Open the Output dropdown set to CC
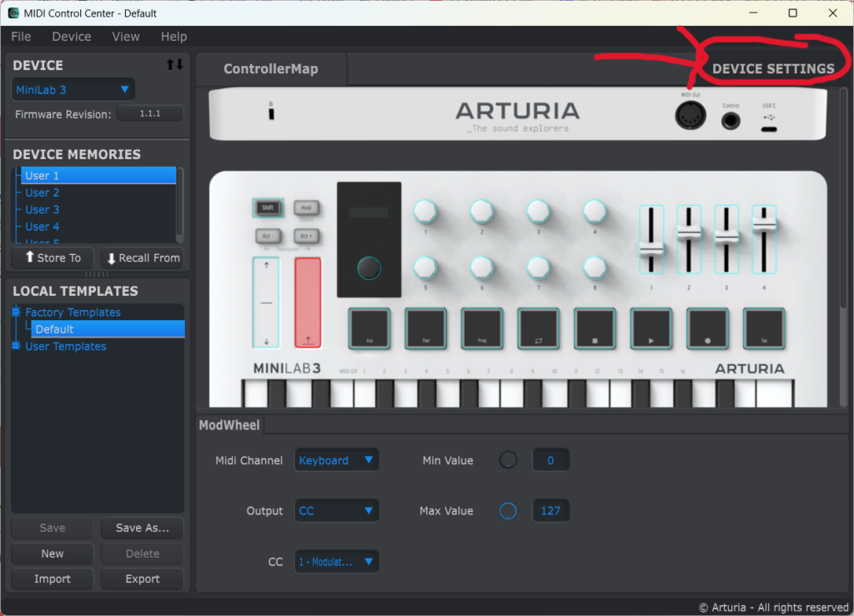 pyautogui.click(x=337, y=511)
